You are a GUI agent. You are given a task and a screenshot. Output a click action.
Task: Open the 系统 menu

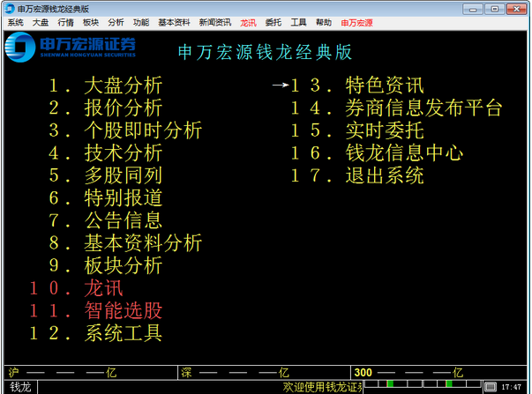click(16, 23)
